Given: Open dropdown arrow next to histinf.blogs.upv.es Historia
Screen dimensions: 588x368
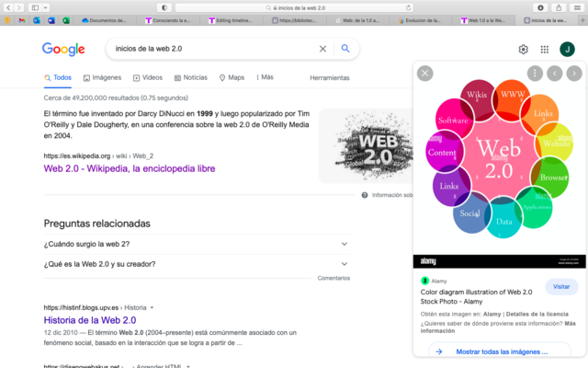Looking at the screenshot, I should click(x=152, y=307).
